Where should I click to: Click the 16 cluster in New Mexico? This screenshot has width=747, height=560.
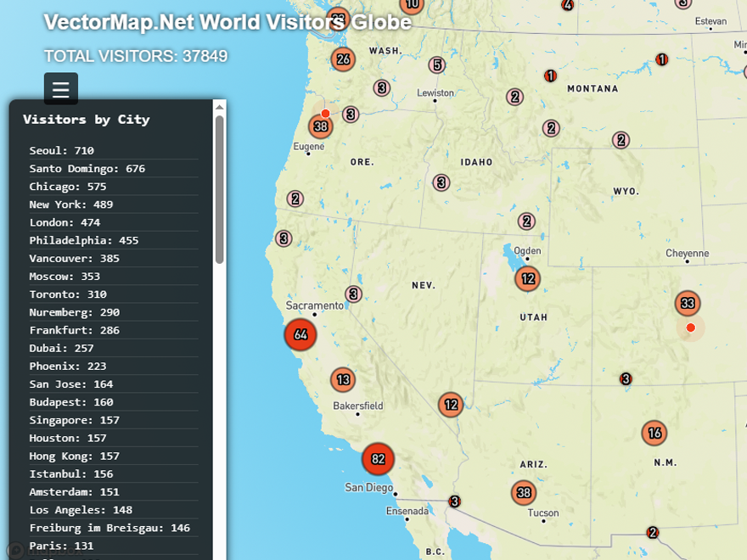tap(654, 434)
